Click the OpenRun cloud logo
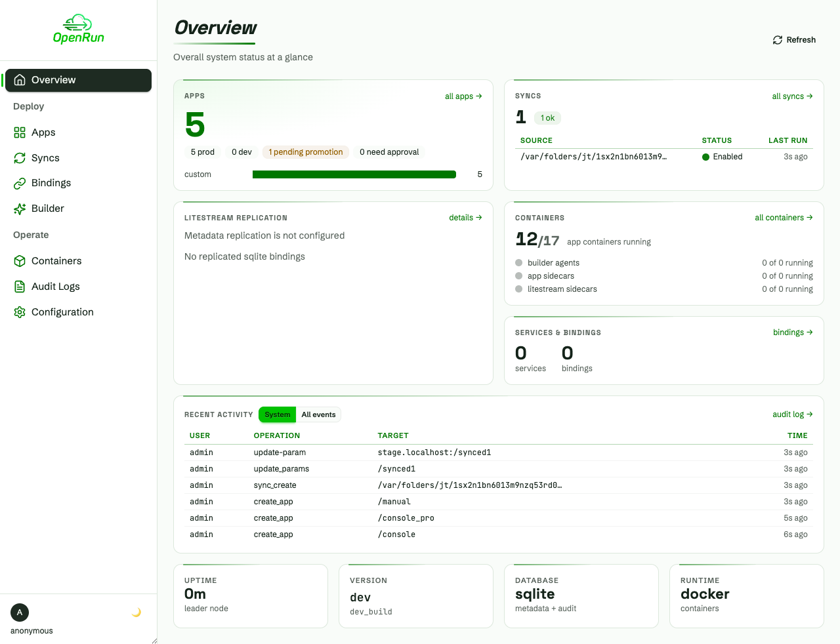Image resolution: width=840 pixels, height=644 pixels. point(78,30)
